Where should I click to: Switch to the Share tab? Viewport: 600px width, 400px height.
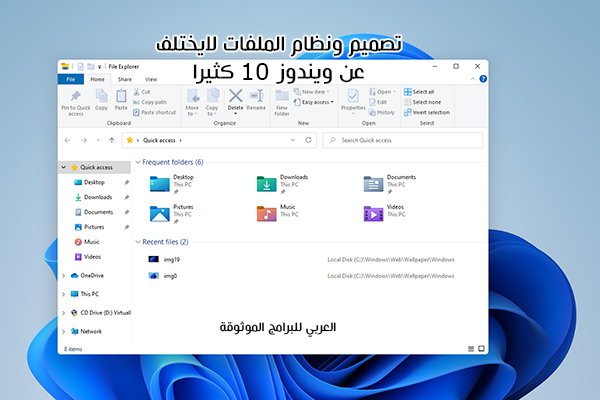pyautogui.click(x=125, y=79)
